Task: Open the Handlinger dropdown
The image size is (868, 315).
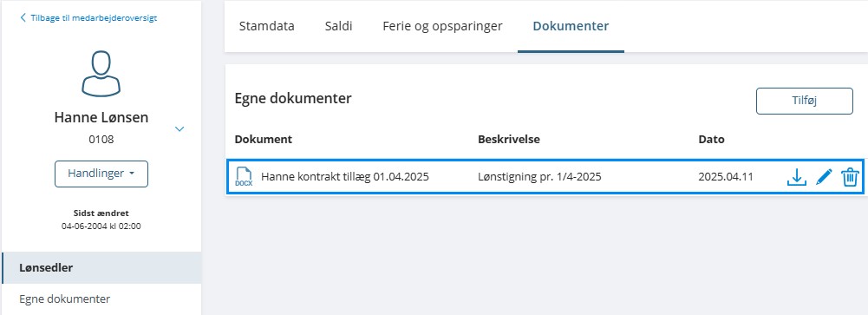Action: (x=101, y=174)
